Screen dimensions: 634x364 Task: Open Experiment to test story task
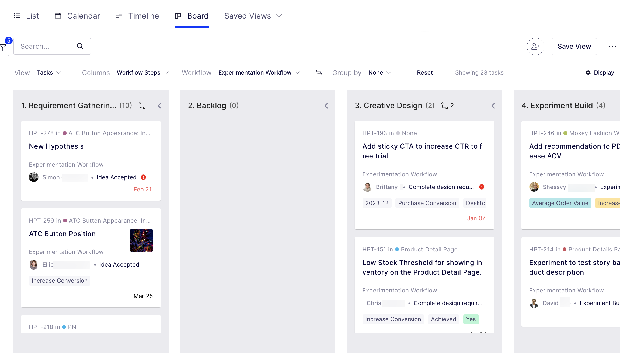tap(574, 267)
